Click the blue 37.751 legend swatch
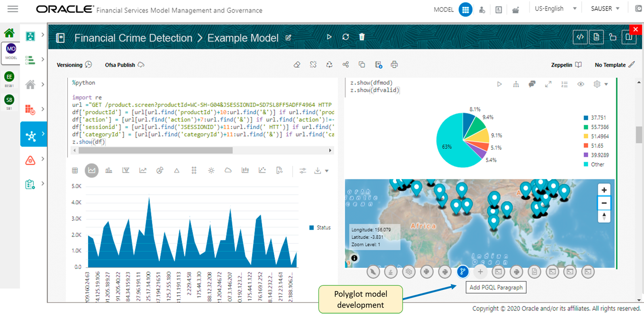This screenshot has width=644, height=316. pyautogui.click(x=586, y=118)
